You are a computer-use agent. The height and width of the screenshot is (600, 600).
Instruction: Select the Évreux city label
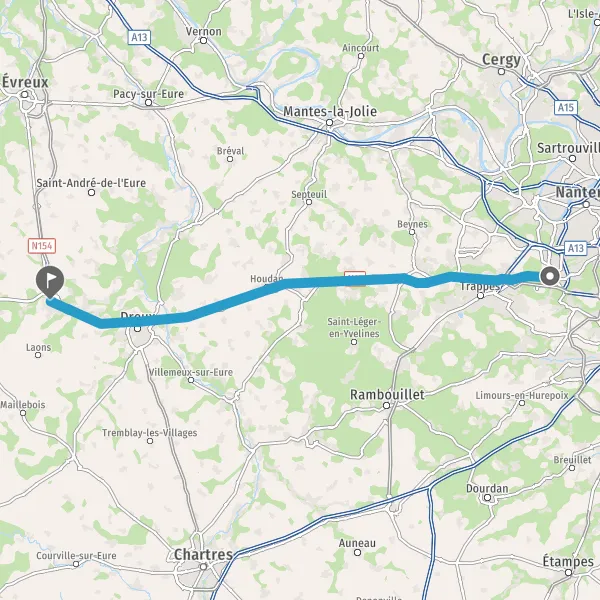click(25, 82)
